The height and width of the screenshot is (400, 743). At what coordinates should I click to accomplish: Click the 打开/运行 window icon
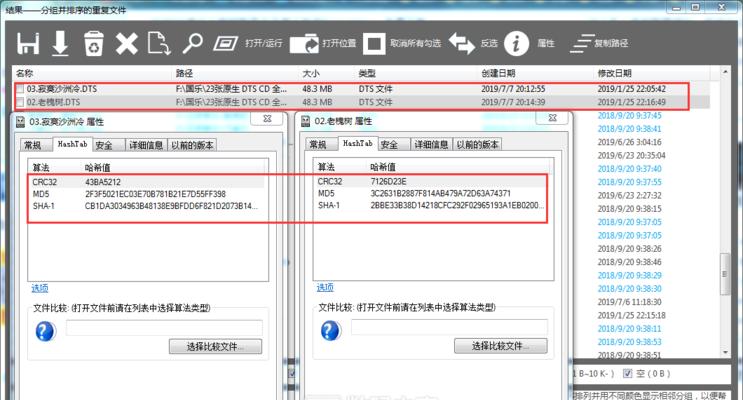(x=226, y=44)
